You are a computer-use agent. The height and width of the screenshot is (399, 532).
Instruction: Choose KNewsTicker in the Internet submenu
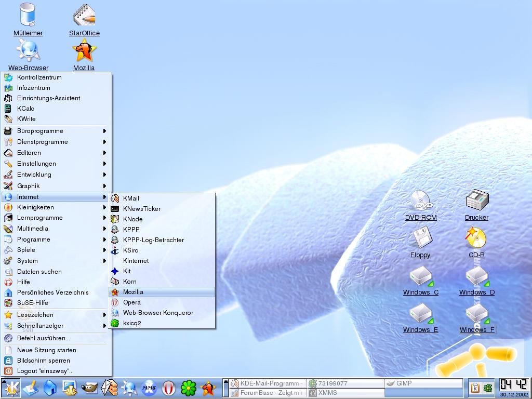click(162, 209)
